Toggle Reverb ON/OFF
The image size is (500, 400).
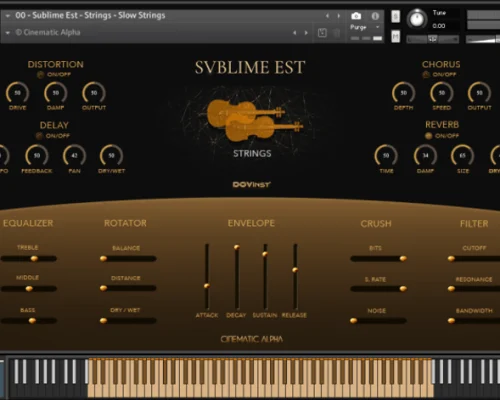click(429, 136)
